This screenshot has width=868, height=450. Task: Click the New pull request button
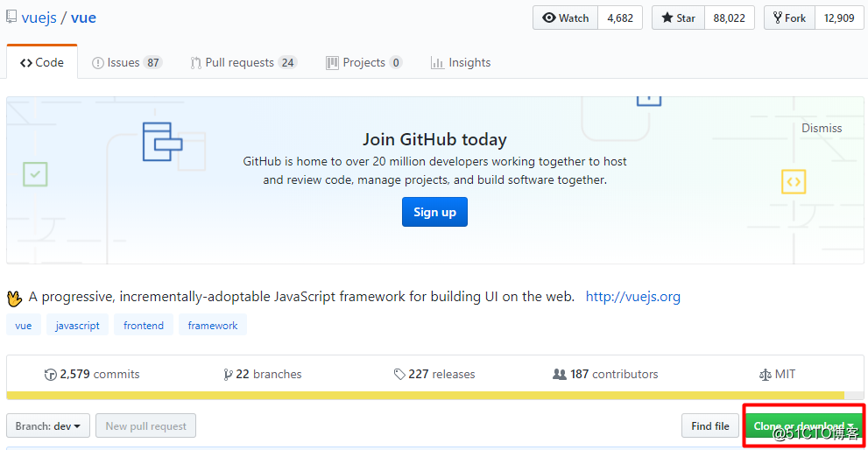(145, 425)
